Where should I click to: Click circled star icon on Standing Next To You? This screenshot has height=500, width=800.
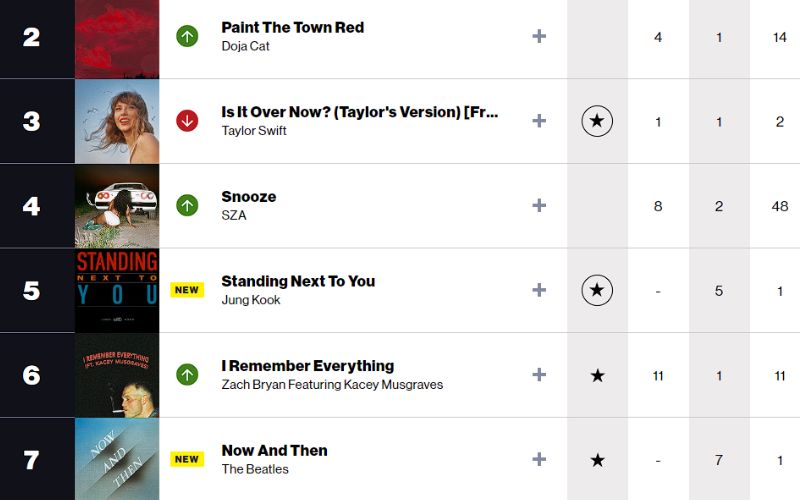(x=597, y=290)
